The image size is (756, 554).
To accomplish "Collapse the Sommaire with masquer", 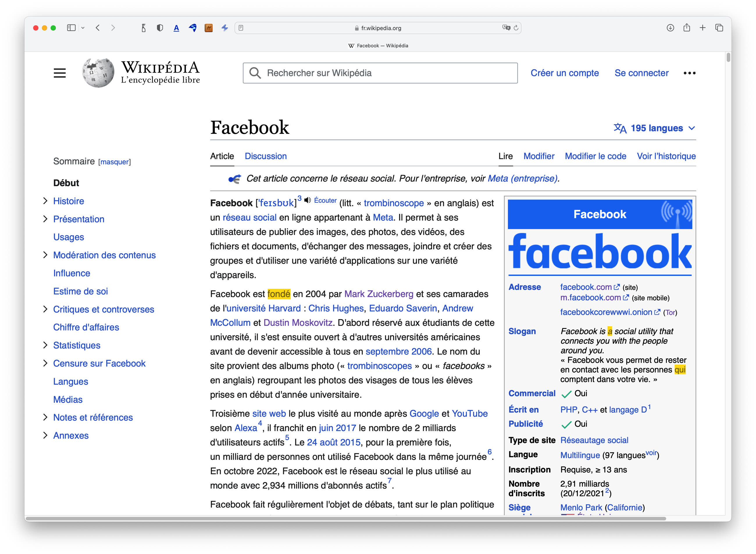I will point(114,162).
